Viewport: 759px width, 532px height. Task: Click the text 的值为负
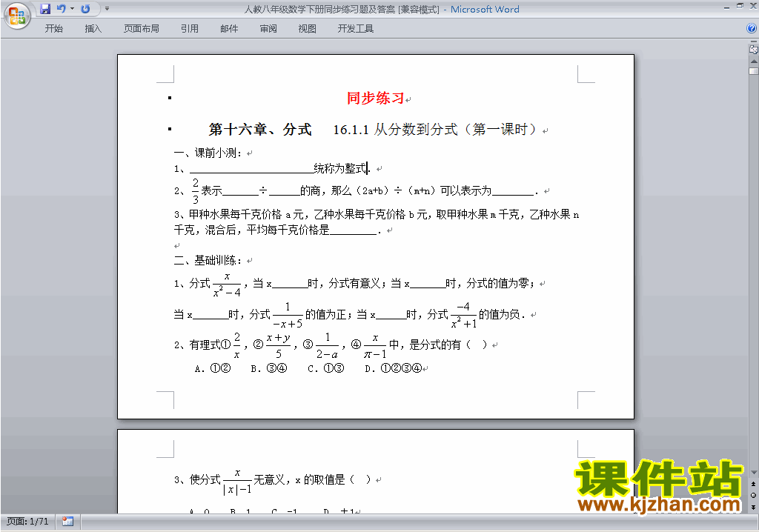pos(500,314)
